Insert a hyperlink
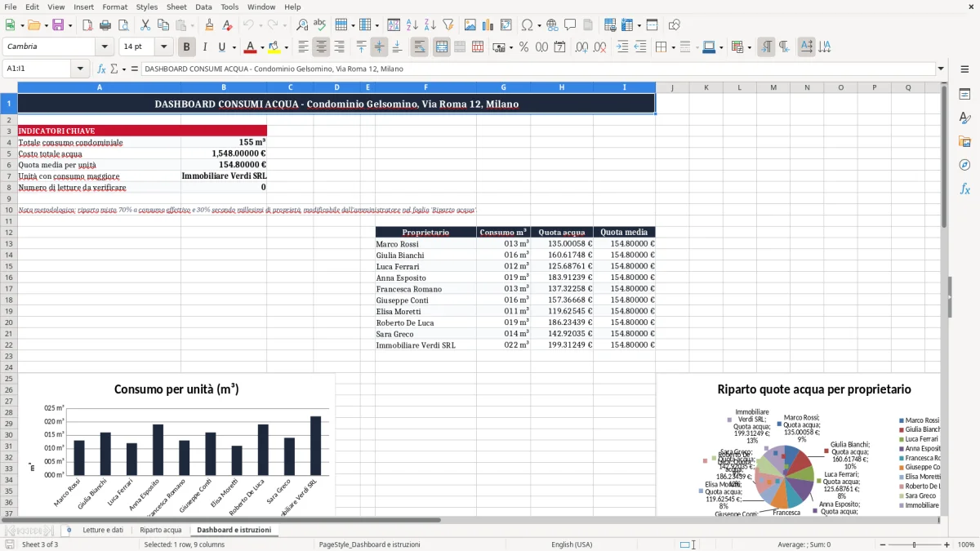The height and width of the screenshot is (551, 980). tap(552, 25)
